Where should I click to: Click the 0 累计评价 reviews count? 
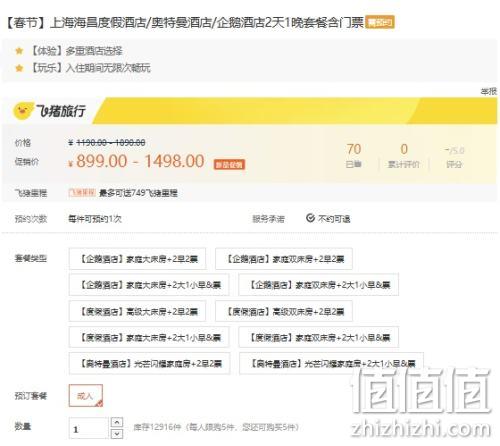tap(404, 155)
